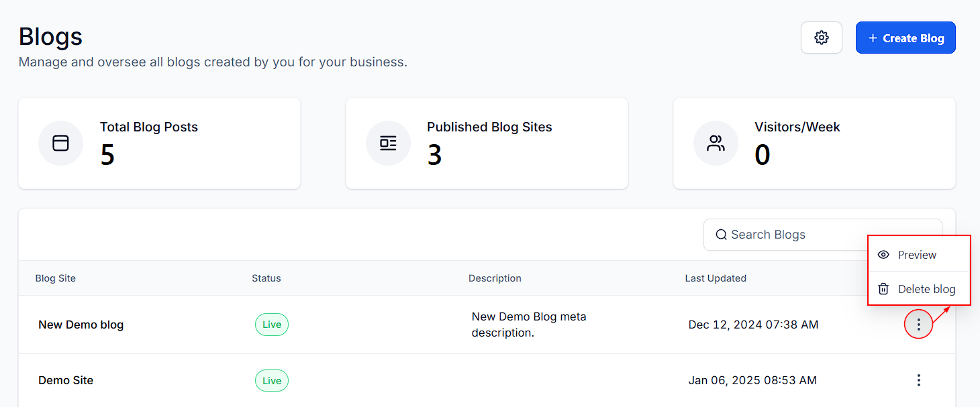Choose Preview from the context menu
Screen dimensions: 980x407
coord(917,255)
